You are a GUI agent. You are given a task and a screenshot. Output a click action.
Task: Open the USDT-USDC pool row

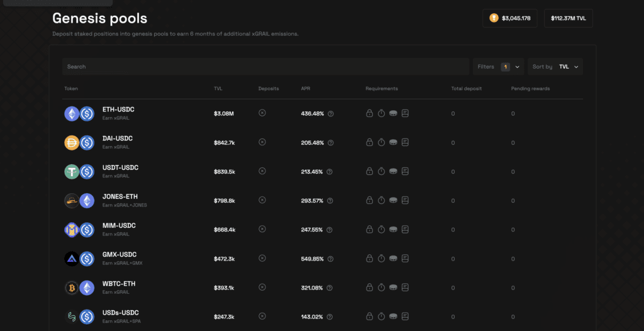[x=323, y=171]
